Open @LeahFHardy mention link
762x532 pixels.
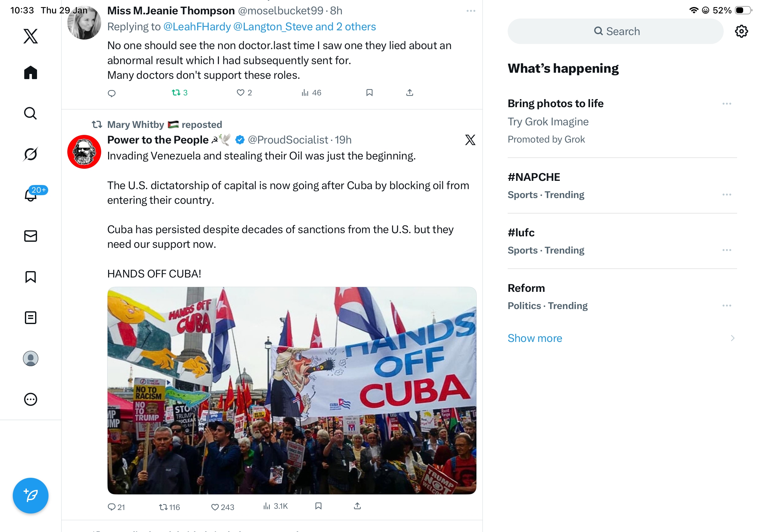point(197,26)
